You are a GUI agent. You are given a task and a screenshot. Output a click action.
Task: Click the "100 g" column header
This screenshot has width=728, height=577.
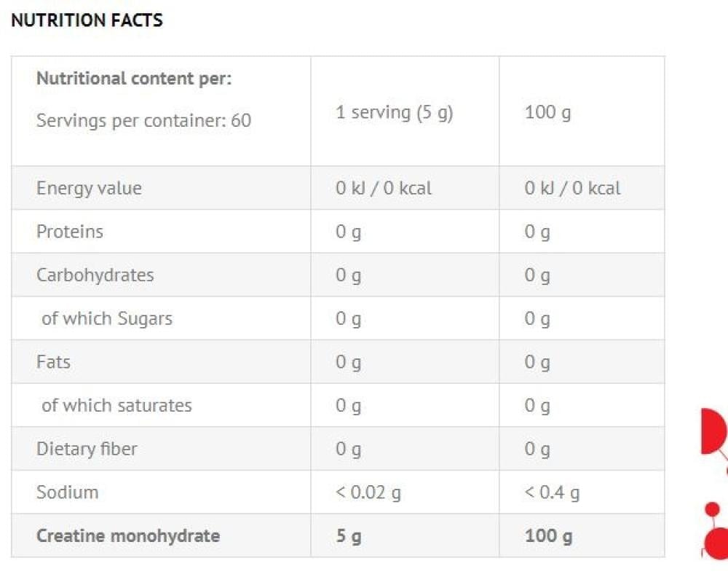point(547,113)
